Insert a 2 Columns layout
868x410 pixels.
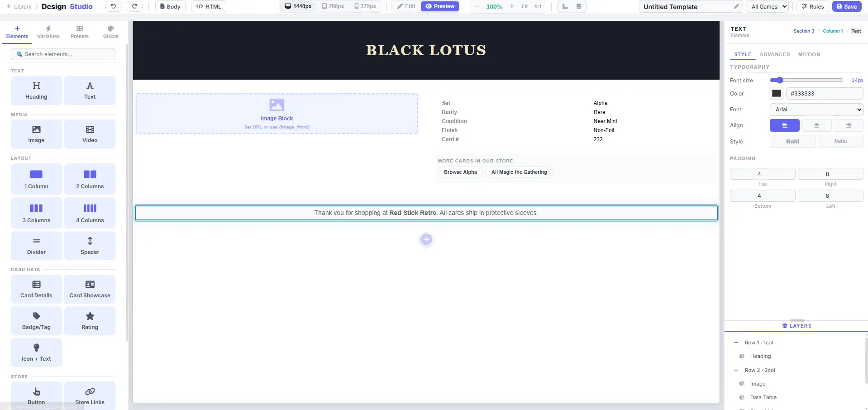coord(90,179)
